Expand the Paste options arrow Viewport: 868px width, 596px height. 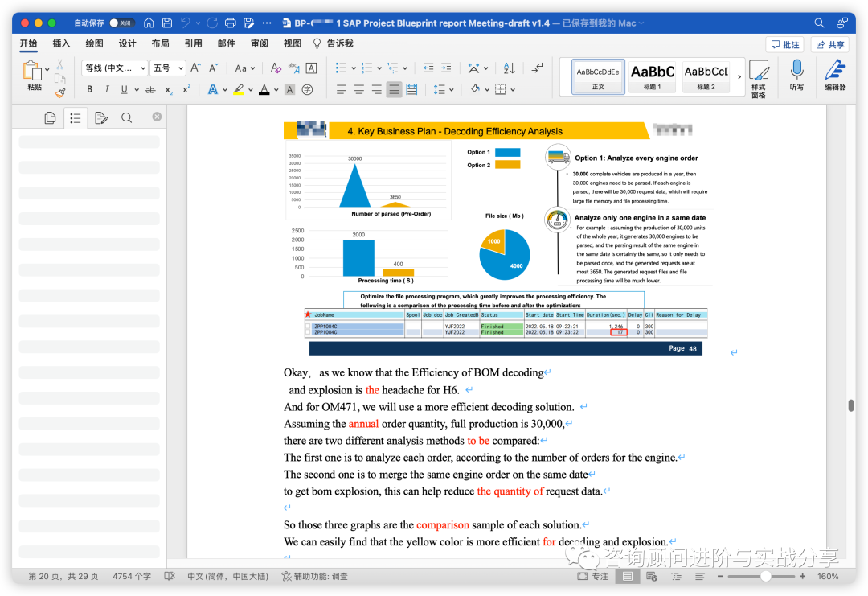click(x=47, y=70)
